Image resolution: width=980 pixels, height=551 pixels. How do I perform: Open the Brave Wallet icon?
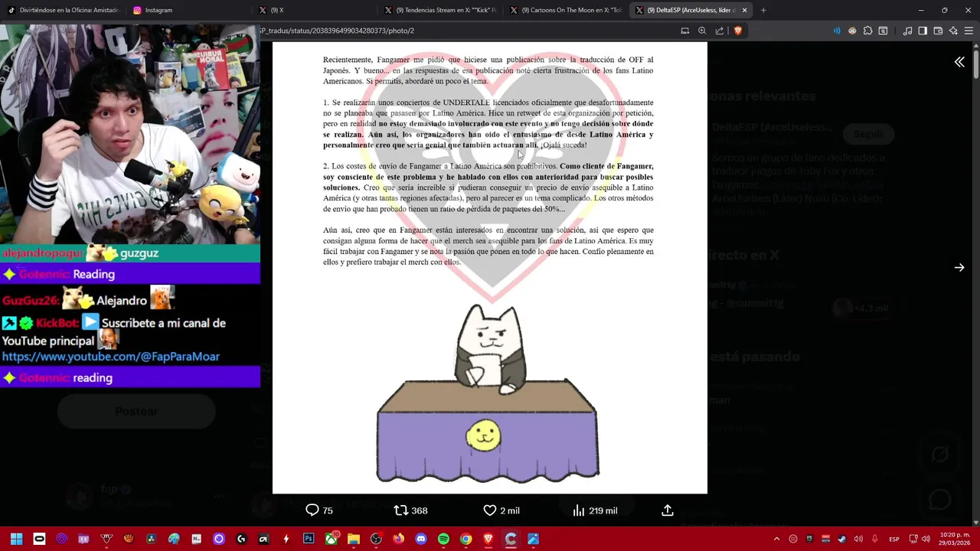[x=938, y=31]
